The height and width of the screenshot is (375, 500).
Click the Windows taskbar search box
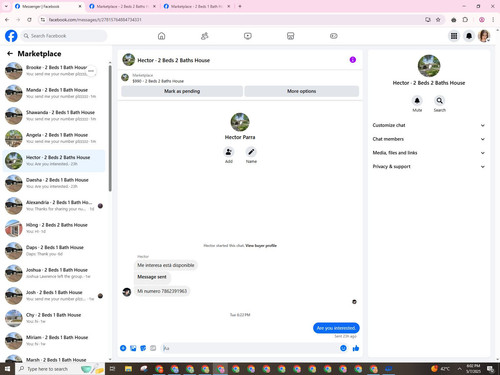click(60, 369)
